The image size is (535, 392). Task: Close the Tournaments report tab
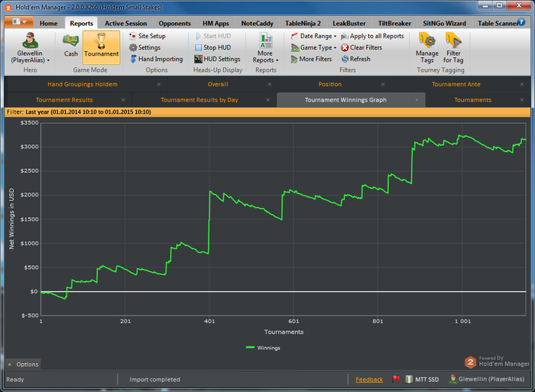[522, 100]
